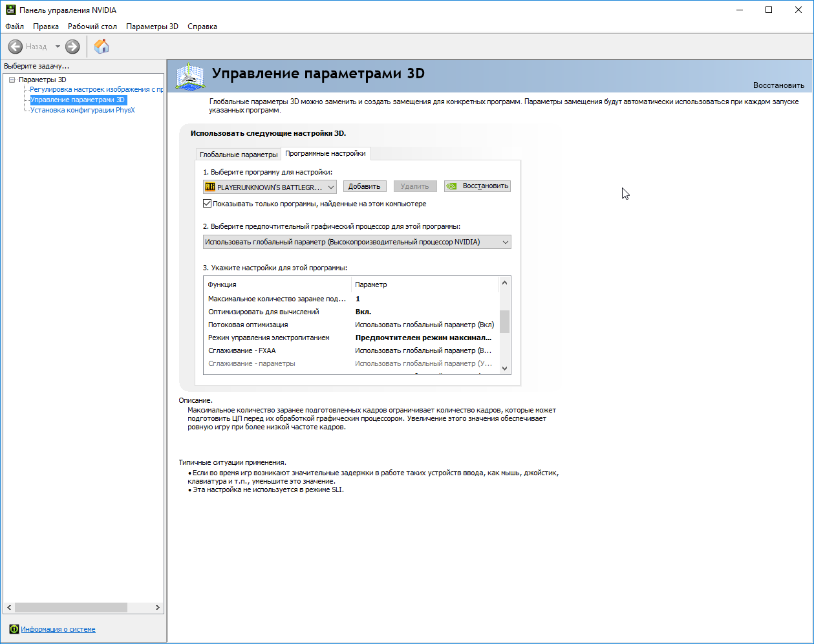This screenshot has height=644, width=814.
Task: Open the Рабочий стол menu
Action: pos(92,27)
